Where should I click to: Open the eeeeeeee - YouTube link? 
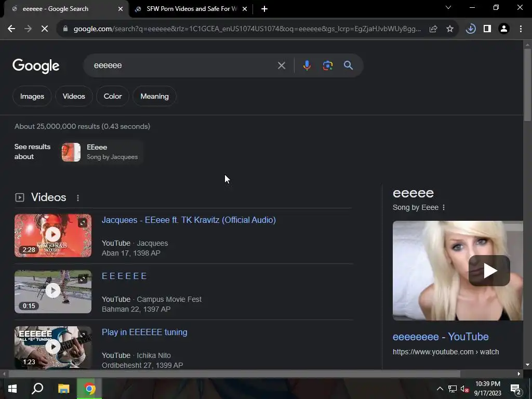pos(441,337)
